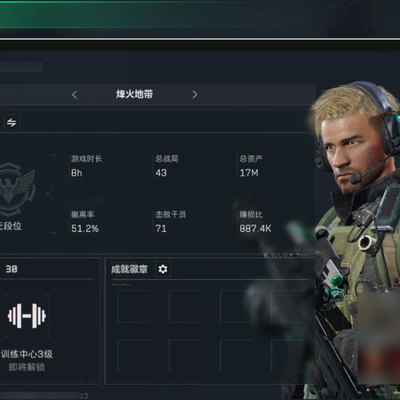Screen dimensions: 400x400
Task: Open achievement badge settings gear
Action: click(x=163, y=269)
